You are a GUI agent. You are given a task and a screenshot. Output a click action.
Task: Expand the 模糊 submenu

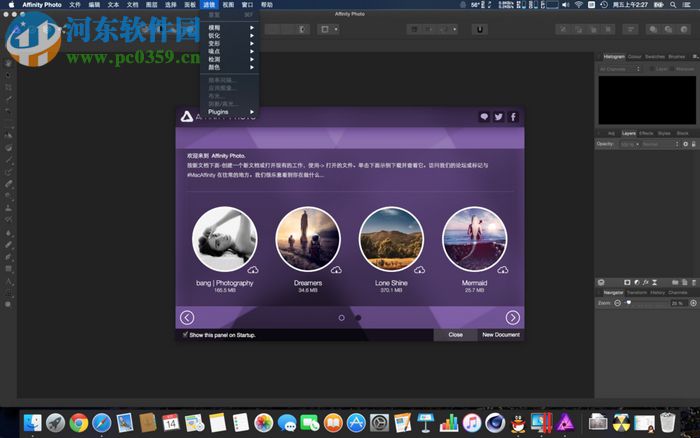[230, 28]
